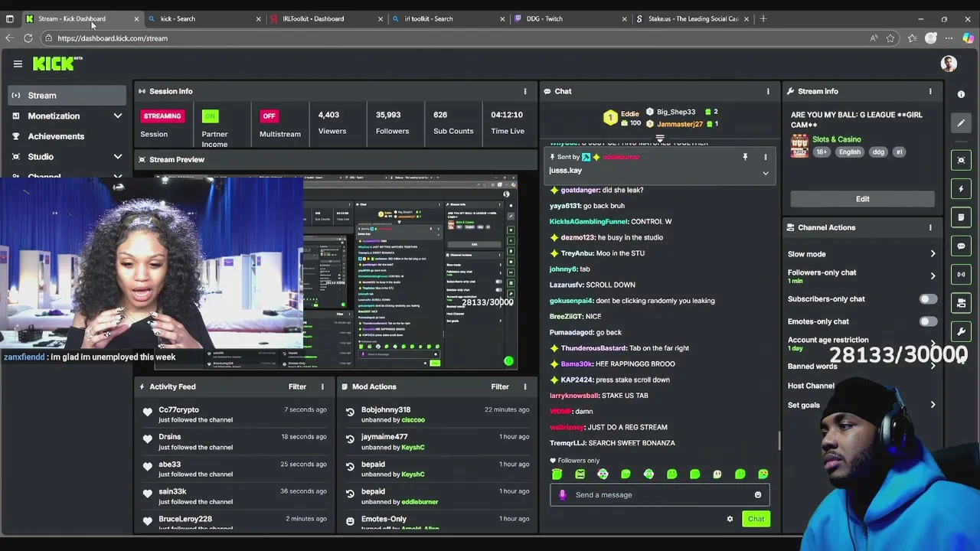Screen dimensions: 980x551
Task: Open Banned words chevron
Action: (933, 366)
